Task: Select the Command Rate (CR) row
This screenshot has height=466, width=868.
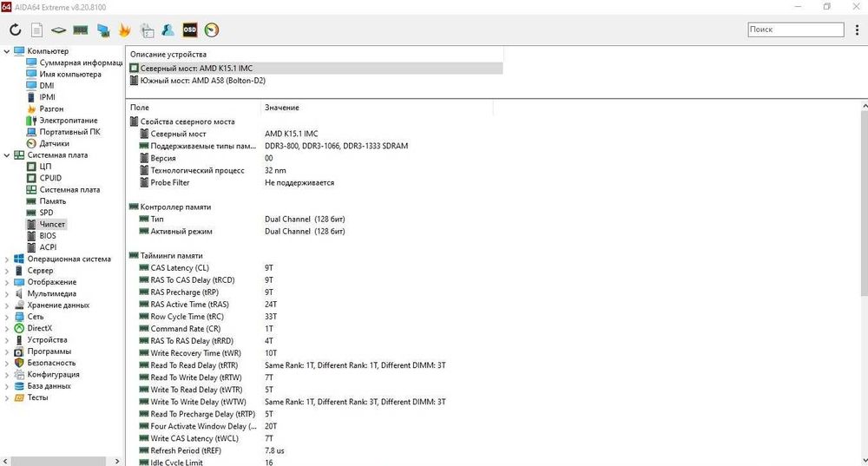Action: 310,329
